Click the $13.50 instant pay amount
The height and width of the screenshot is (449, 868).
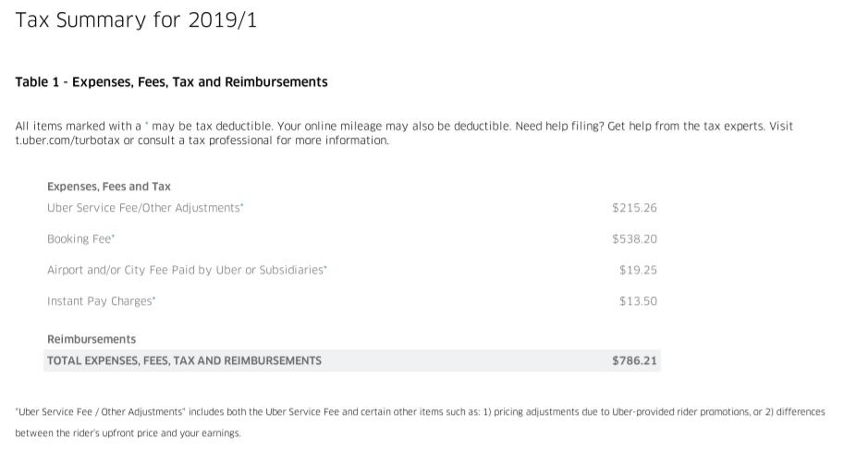point(638,301)
